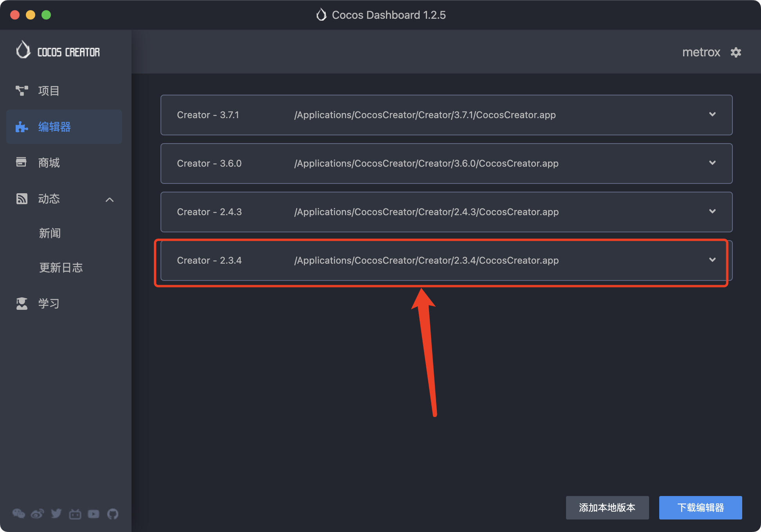Screen dimensions: 761x532
Task: Click the 添加本地版本 button
Action: 607,508
